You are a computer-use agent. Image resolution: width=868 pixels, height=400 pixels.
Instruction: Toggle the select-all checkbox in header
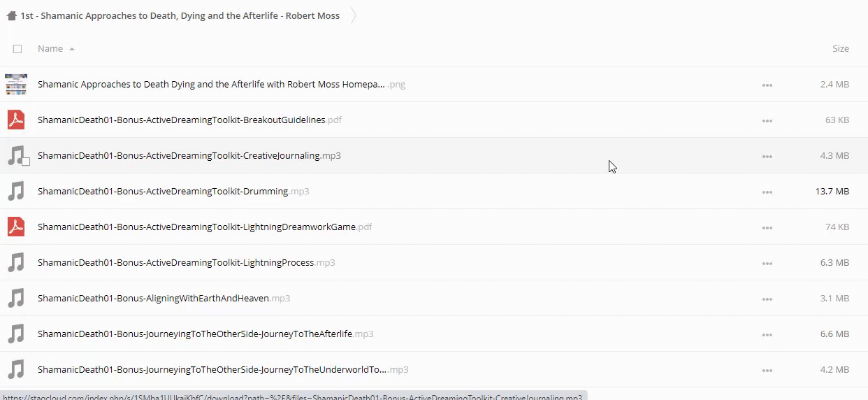click(17, 49)
